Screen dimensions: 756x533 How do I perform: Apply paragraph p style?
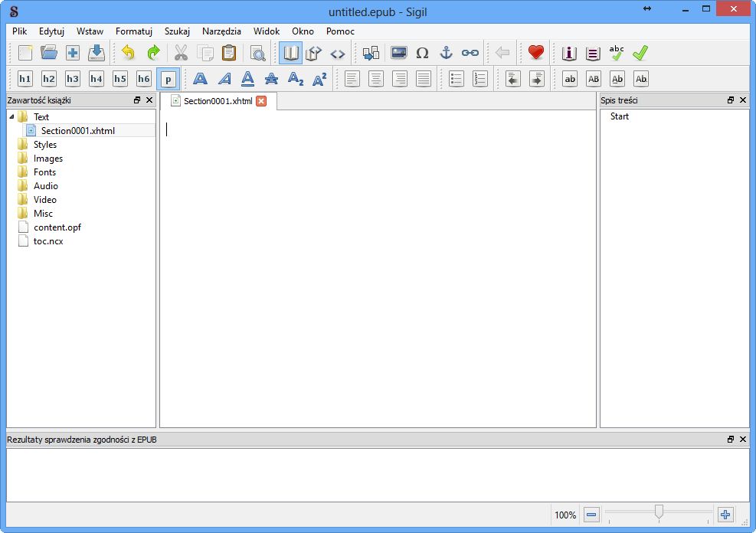click(169, 79)
